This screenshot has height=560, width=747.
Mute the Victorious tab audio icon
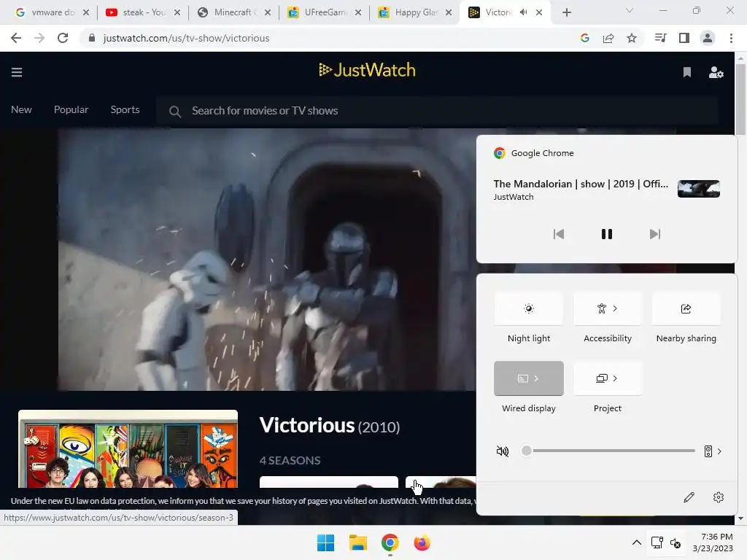click(524, 12)
